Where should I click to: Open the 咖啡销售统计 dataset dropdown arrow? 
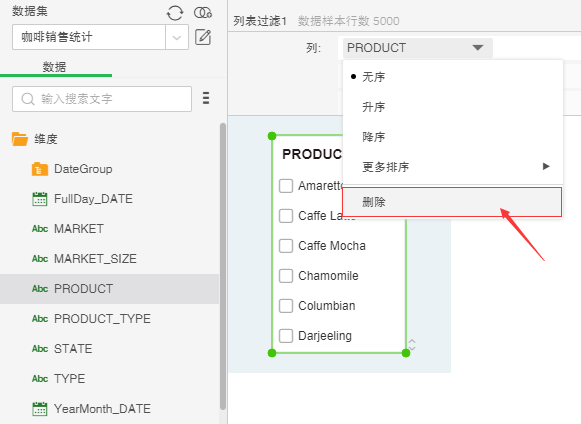coord(177,37)
